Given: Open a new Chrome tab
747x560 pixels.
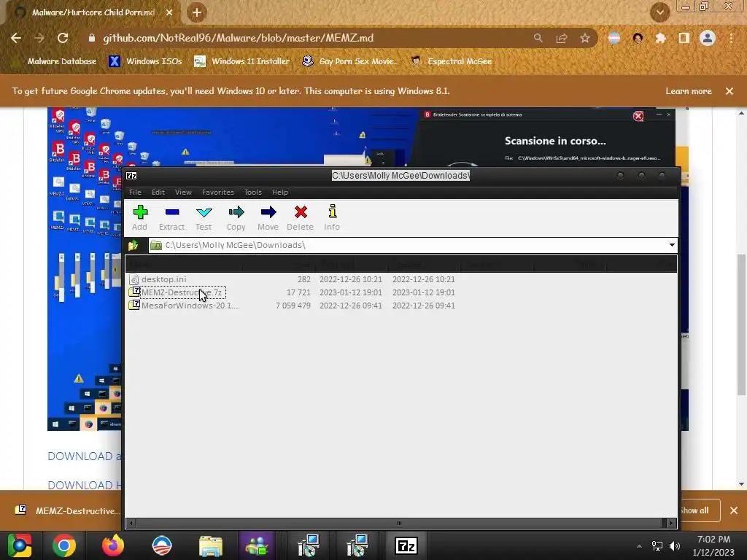Looking at the screenshot, I should click(197, 12).
